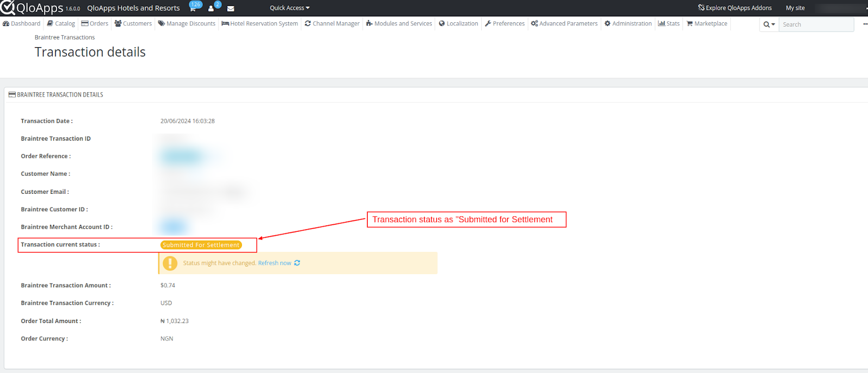Open the Catalog menu

(x=61, y=24)
